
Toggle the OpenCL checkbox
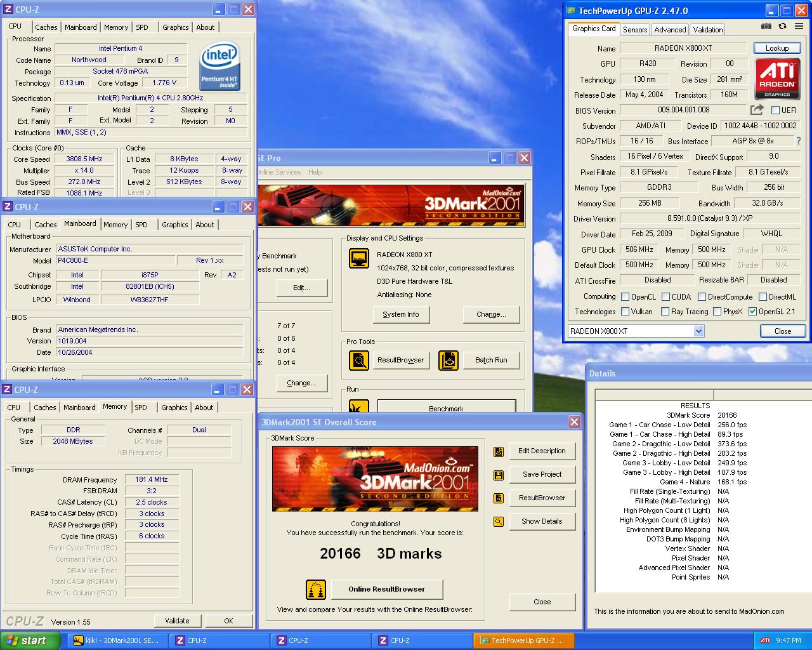[625, 297]
